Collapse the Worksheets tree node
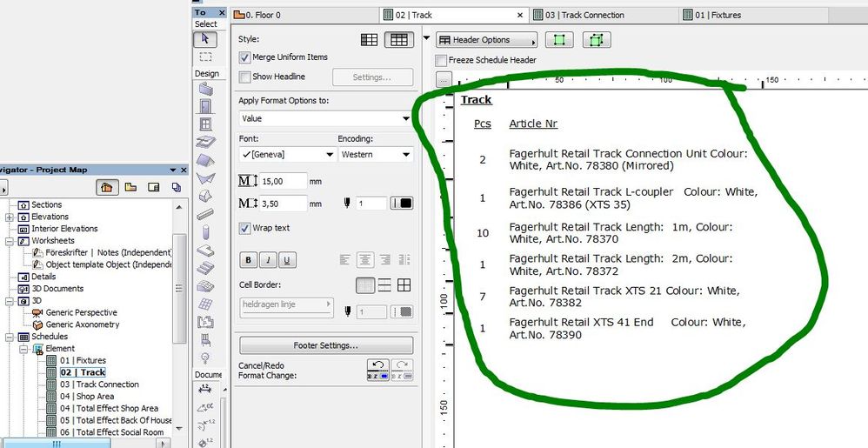This screenshot has width=868, height=448. coord(10,241)
